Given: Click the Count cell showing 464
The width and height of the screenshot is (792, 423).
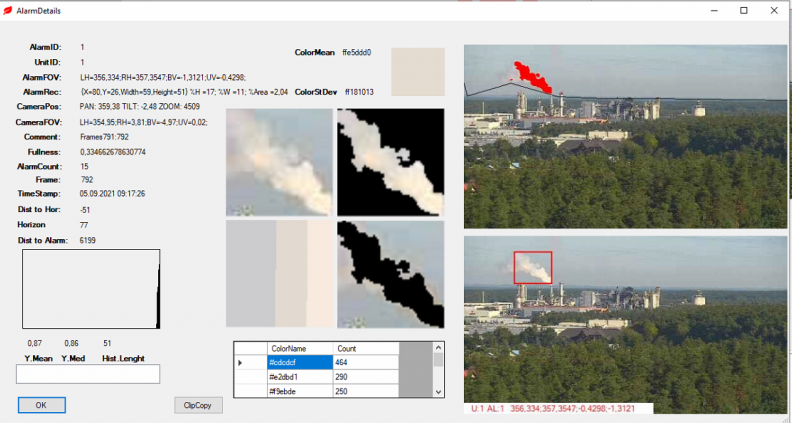Looking at the screenshot, I should click(x=366, y=362).
